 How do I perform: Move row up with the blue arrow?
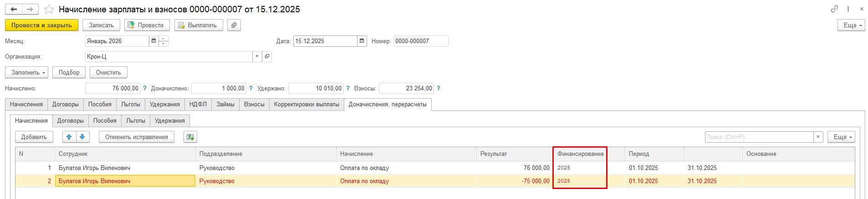coord(69,137)
